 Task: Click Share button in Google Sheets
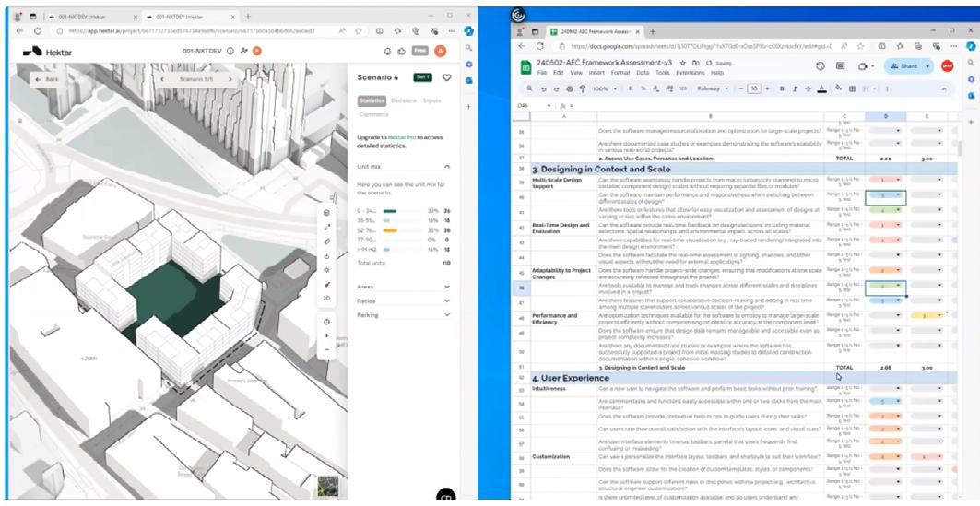pos(903,66)
